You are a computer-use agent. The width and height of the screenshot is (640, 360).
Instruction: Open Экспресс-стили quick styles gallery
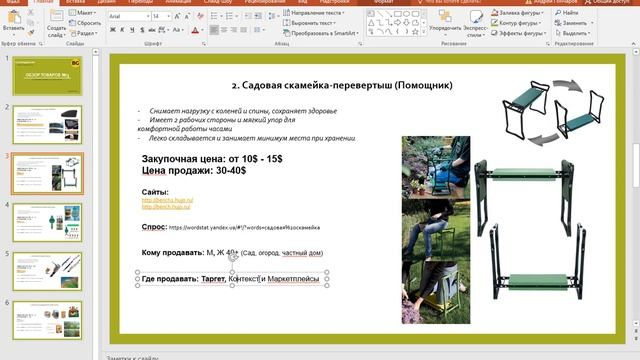(476, 23)
